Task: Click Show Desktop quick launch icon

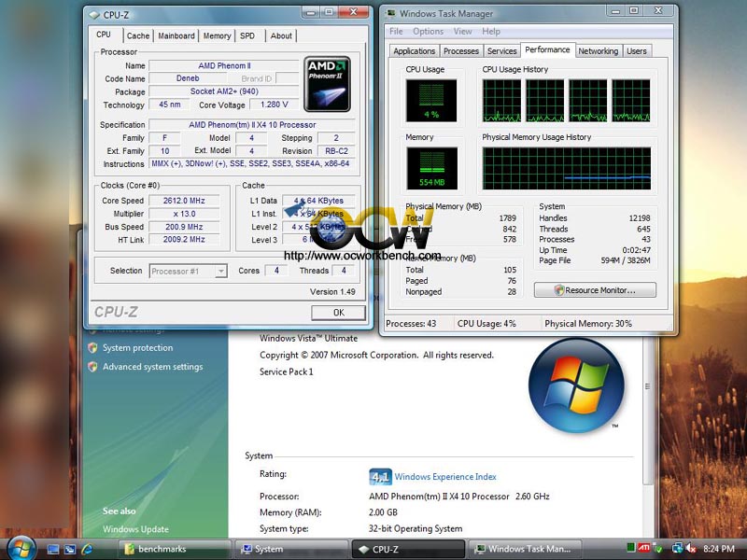Action: pyautogui.click(x=52, y=549)
